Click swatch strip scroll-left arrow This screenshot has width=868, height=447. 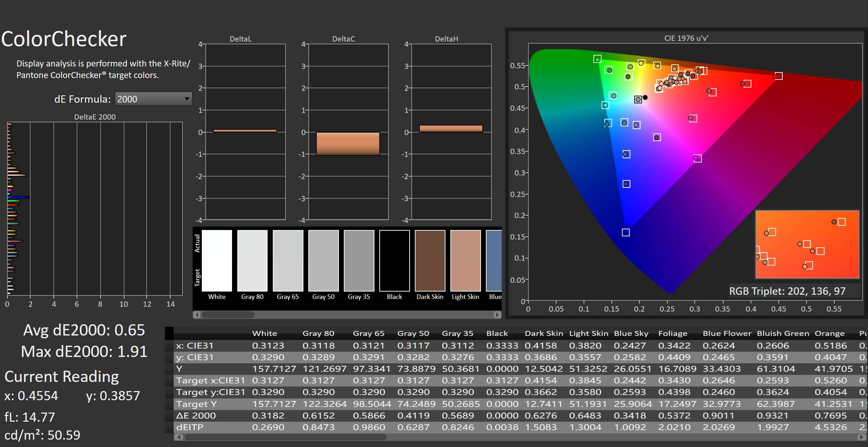click(197, 315)
